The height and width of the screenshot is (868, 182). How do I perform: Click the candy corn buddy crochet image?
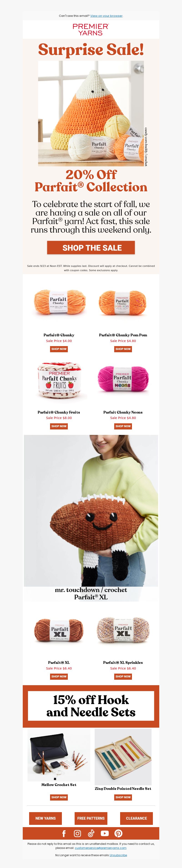[x=91, y=114]
